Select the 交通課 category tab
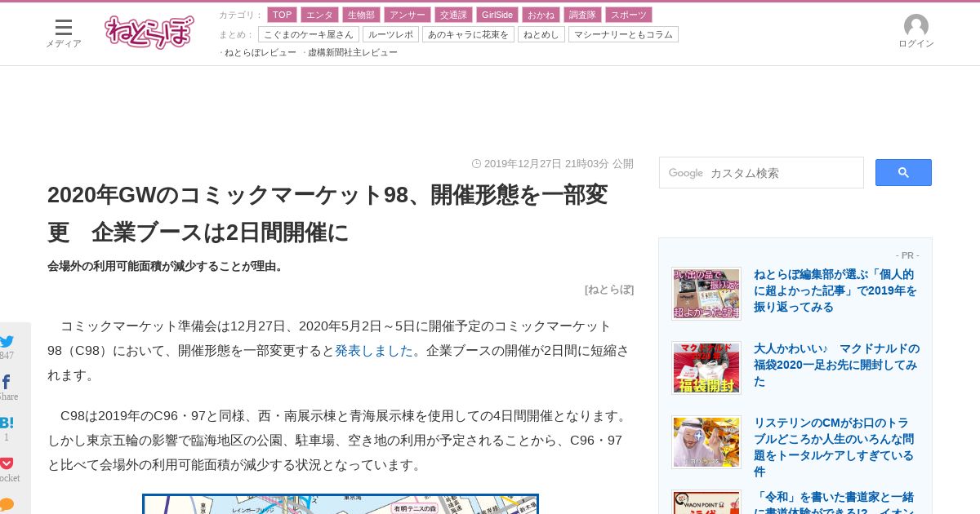The width and height of the screenshot is (980, 514). tap(452, 15)
